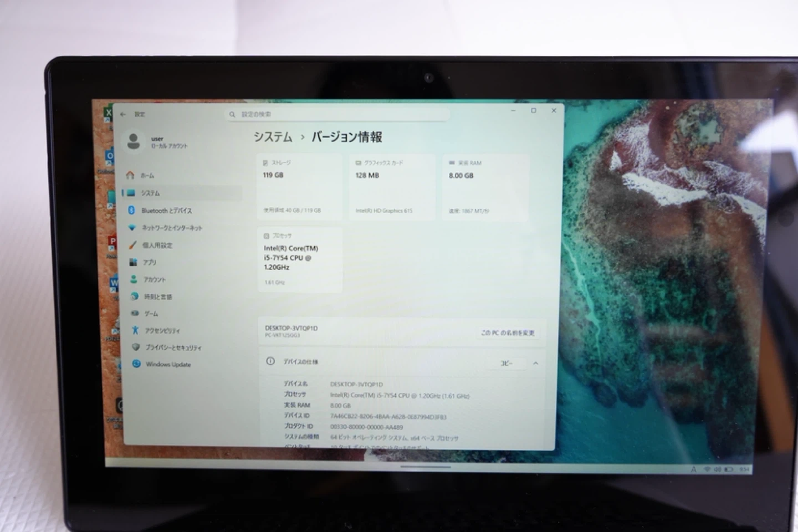Click the Intel(R) HD Graphics 615 label
This screenshot has height=532, width=798.
(x=384, y=211)
